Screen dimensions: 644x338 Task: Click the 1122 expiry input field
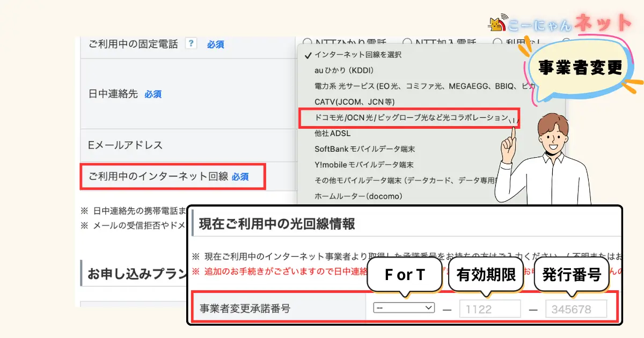pyautogui.click(x=490, y=309)
